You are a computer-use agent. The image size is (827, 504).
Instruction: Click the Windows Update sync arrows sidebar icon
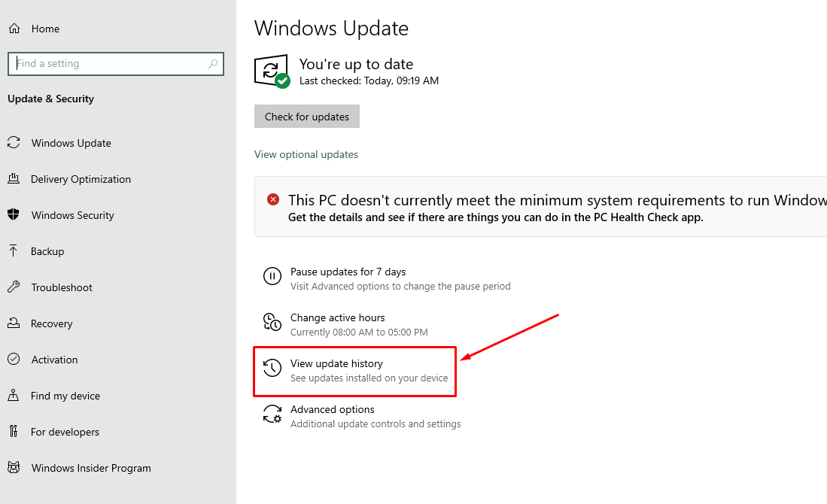[x=14, y=142]
